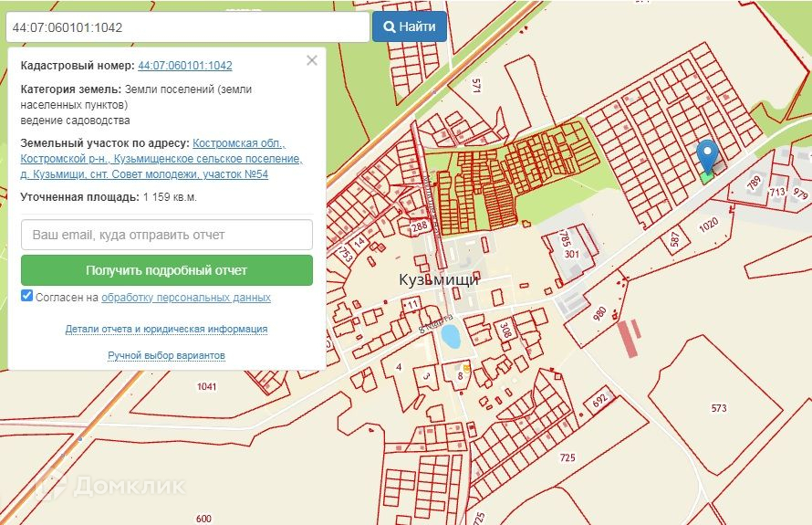The height and width of the screenshot is (525, 812).
Task: Click the Кузьмищи village label on map
Action: [x=439, y=280]
